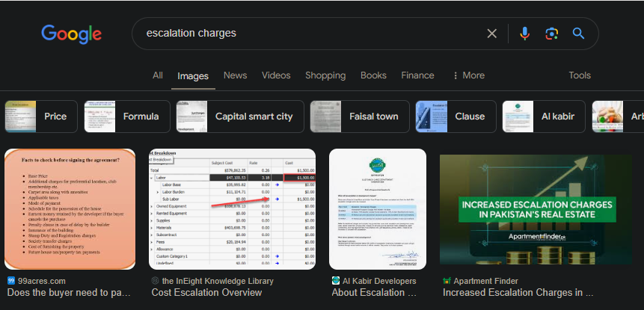
Task: Open 'About Escalation ...' result title
Action: point(374,293)
